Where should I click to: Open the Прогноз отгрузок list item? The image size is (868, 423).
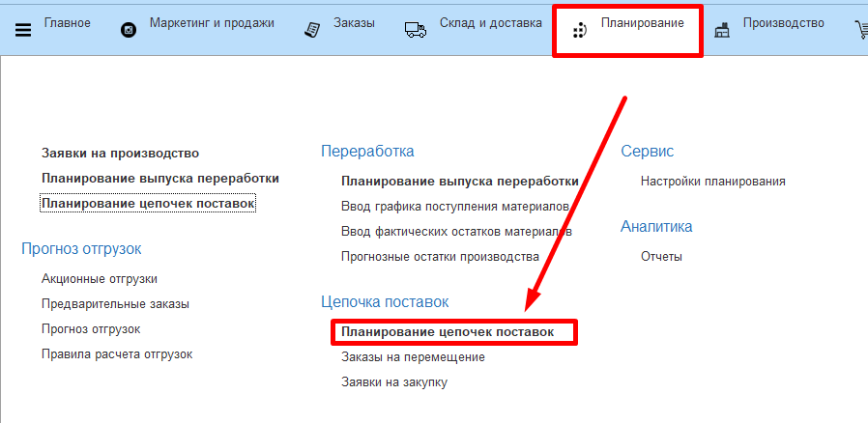[91, 329]
